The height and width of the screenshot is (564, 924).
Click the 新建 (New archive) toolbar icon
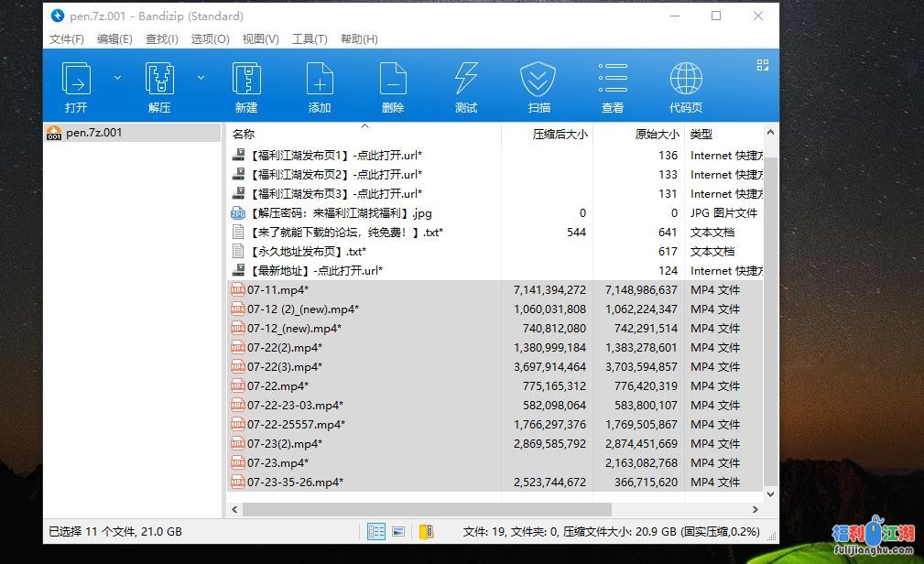[246, 81]
